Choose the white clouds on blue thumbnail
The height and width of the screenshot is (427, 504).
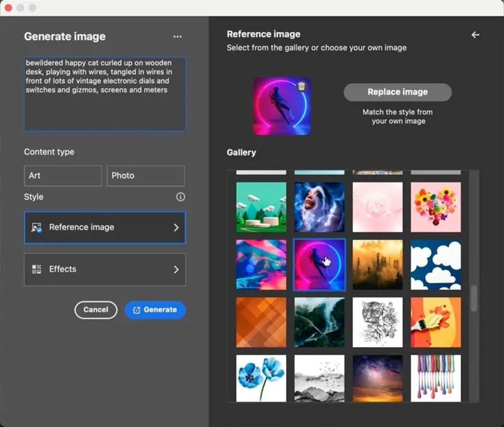(x=435, y=265)
